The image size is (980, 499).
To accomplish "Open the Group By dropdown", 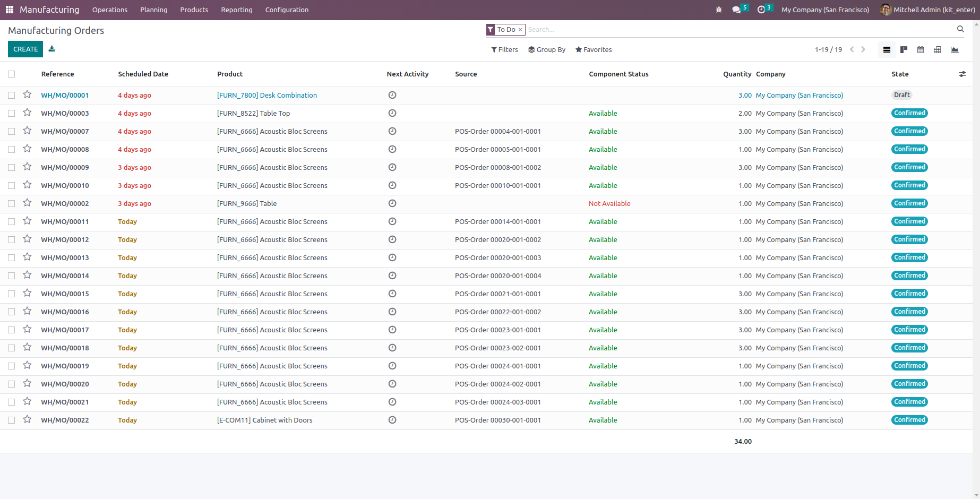I will coord(546,49).
